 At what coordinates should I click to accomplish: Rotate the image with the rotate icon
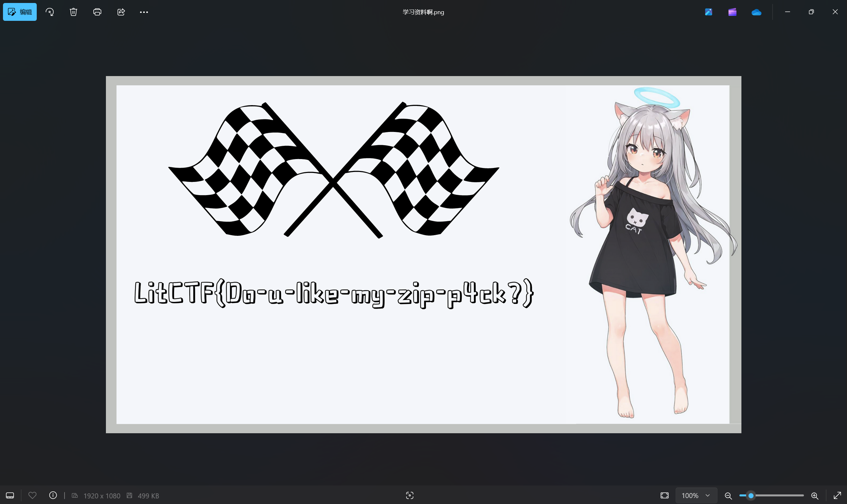tap(50, 12)
